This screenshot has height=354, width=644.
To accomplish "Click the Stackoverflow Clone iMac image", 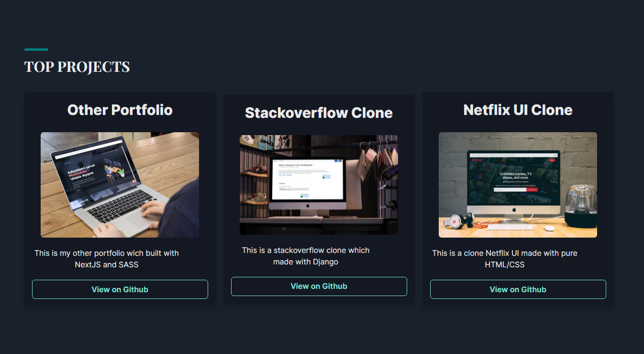I will point(319,185).
